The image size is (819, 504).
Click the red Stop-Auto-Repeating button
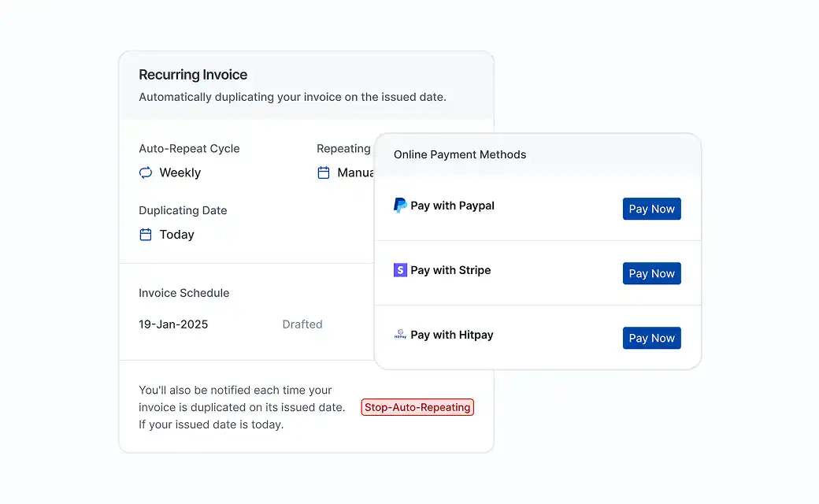pyautogui.click(x=417, y=407)
